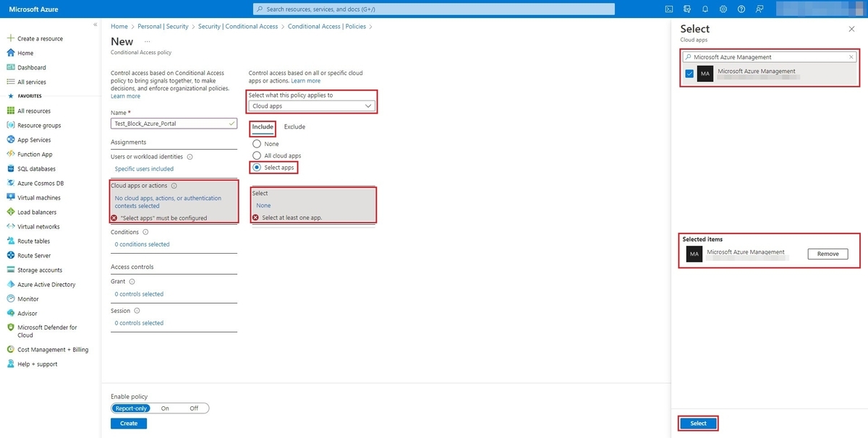This screenshot has height=438, width=868.
Task: Open Resource groups in sidebar
Action: pos(39,125)
